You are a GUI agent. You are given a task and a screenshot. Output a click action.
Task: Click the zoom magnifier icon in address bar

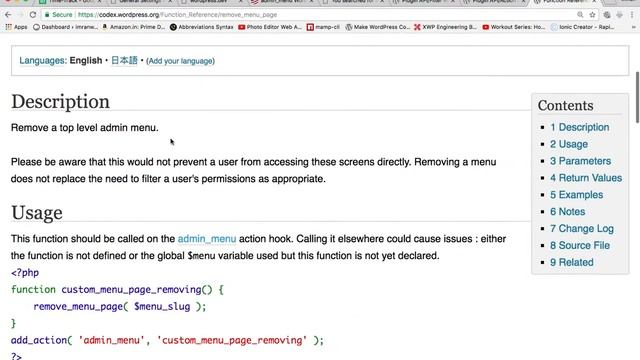[x=580, y=15]
